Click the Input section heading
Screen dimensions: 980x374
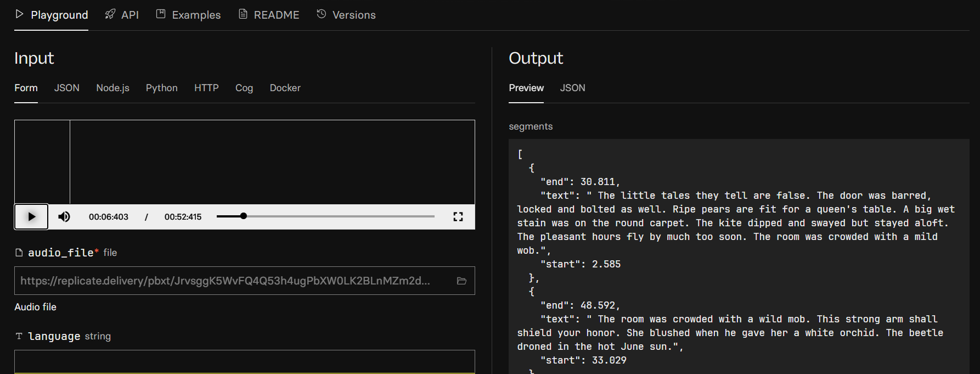coord(34,58)
